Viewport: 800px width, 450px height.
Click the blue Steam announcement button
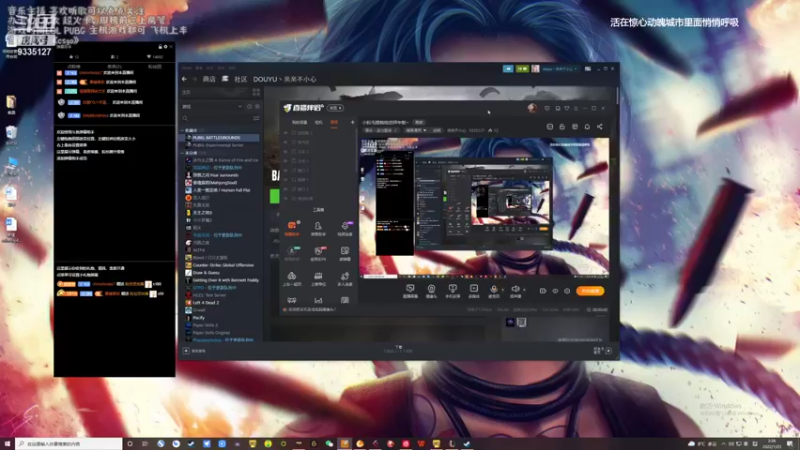pyautogui.click(x=508, y=68)
